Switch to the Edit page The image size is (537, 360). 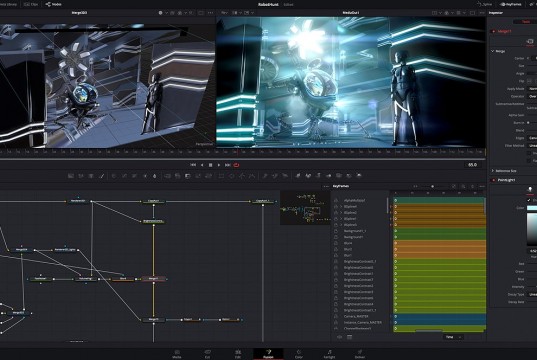tap(238, 354)
